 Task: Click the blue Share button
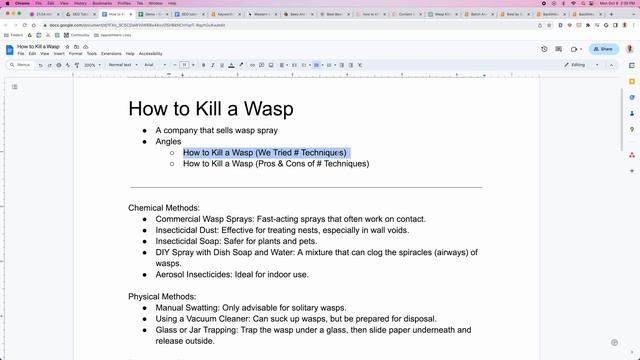[604, 49]
